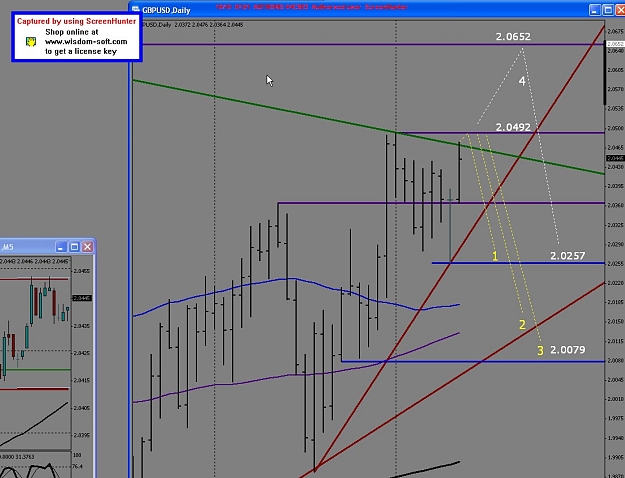
Task: Select the yellow wave label 2
Action: click(522, 325)
